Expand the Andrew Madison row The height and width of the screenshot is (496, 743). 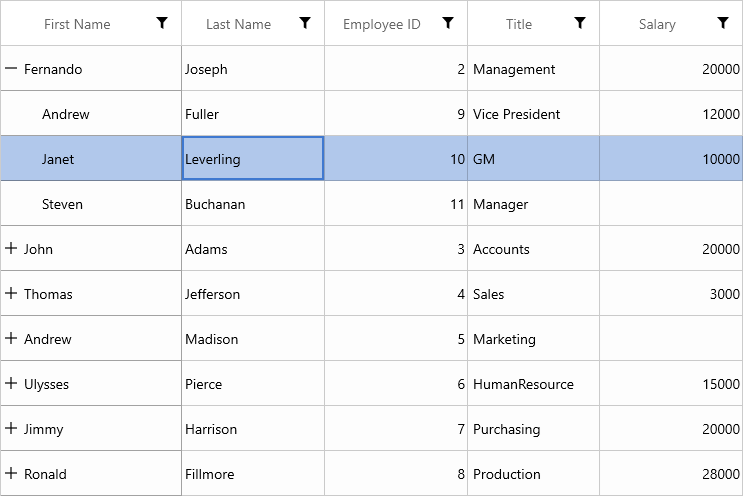coord(11,339)
